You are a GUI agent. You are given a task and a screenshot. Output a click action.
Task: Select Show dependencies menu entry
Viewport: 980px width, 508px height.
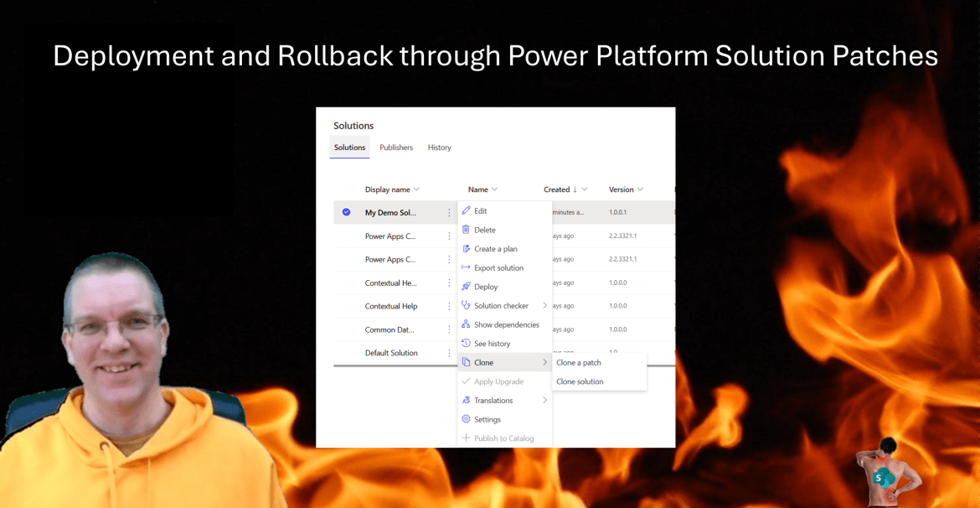click(x=505, y=324)
